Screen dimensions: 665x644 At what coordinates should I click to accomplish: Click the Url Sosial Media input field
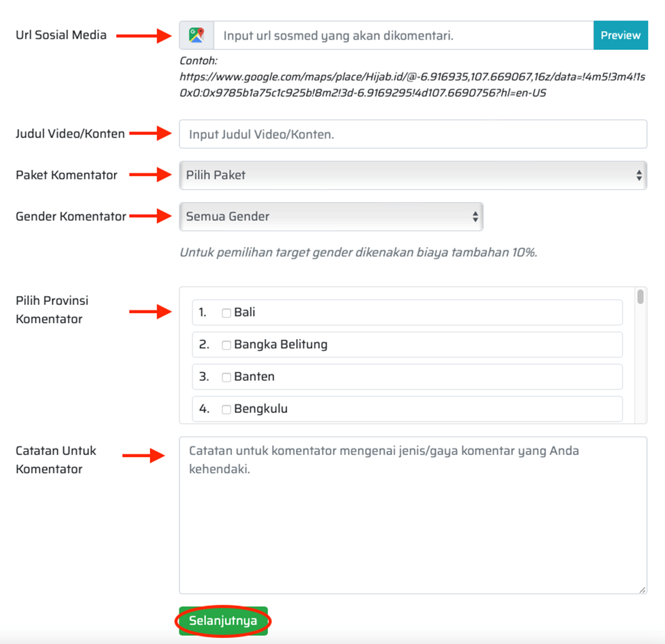404,35
